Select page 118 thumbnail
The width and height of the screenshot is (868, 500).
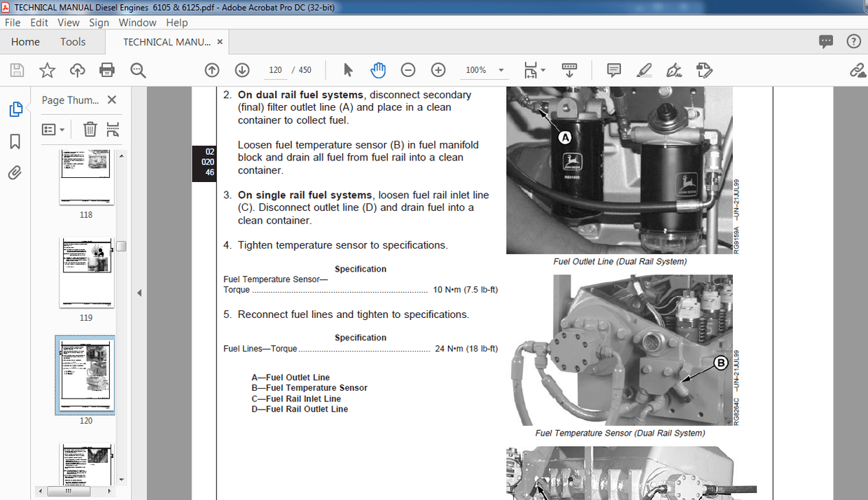tap(86, 178)
